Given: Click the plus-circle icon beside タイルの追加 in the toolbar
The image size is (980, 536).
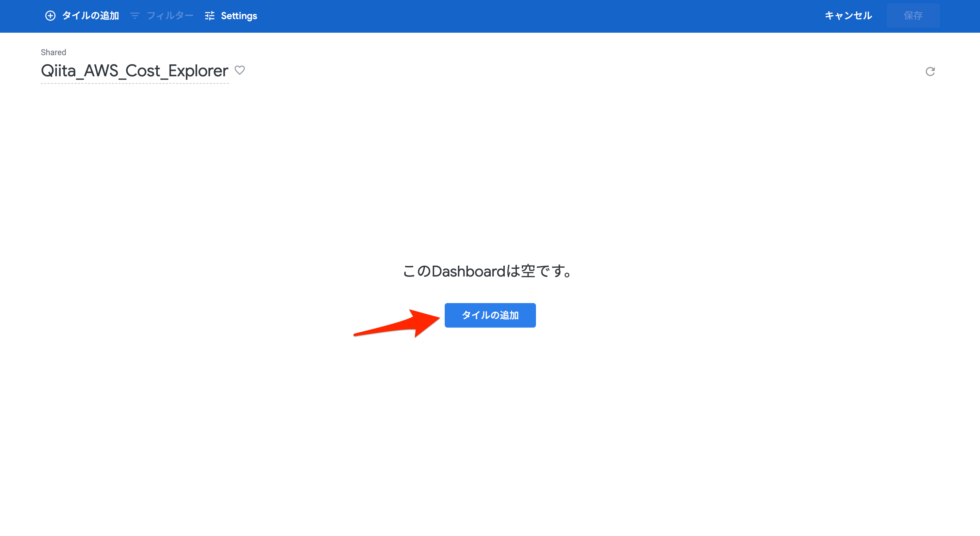Looking at the screenshot, I should [x=50, y=16].
